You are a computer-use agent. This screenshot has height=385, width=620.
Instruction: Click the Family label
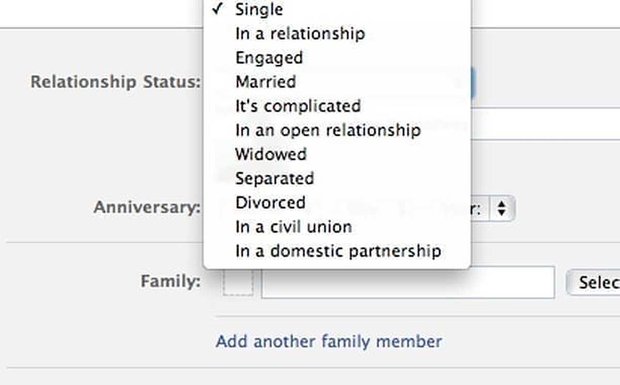click(x=170, y=281)
